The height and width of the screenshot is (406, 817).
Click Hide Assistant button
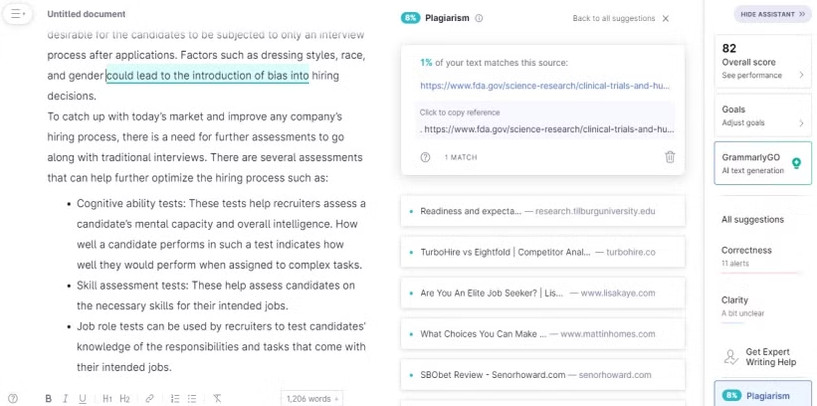click(773, 15)
